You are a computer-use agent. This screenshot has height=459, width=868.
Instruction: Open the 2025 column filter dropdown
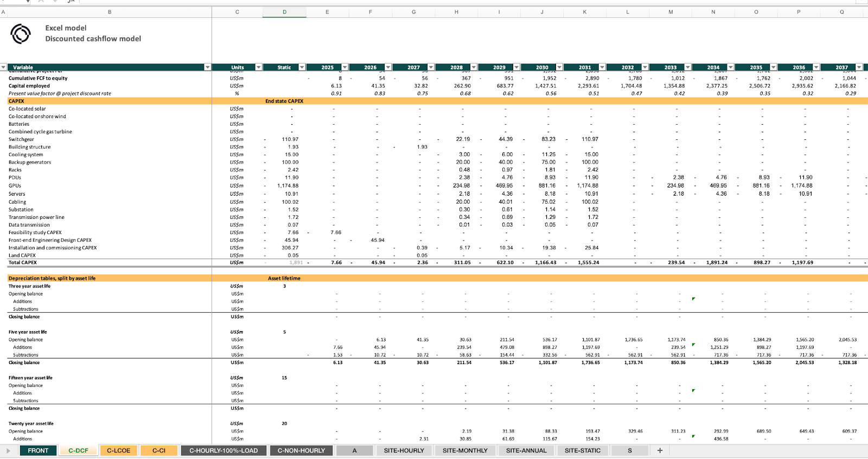[344, 67]
